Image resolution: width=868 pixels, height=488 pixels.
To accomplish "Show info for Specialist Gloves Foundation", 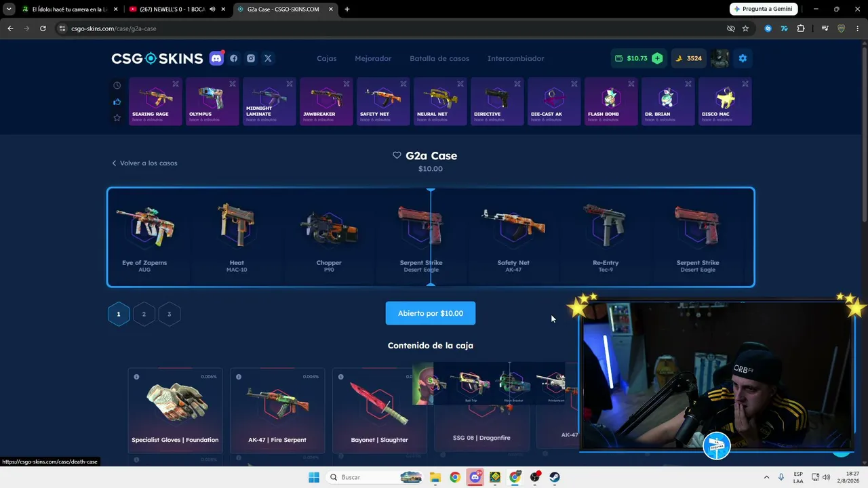I will coord(136,377).
